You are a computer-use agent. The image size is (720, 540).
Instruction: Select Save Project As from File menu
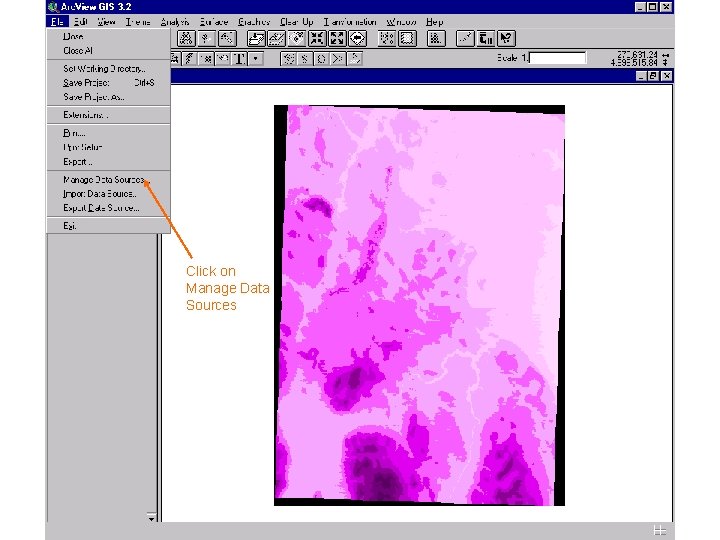[94, 97]
